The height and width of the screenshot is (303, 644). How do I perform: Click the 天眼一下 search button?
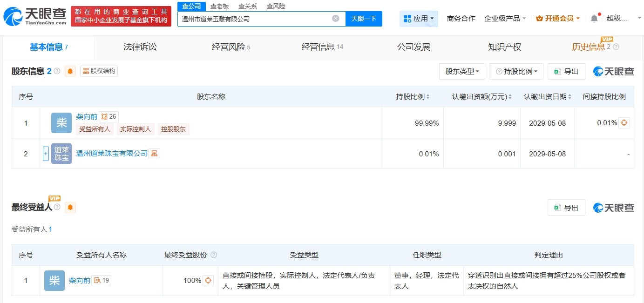click(x=364, y=18)
